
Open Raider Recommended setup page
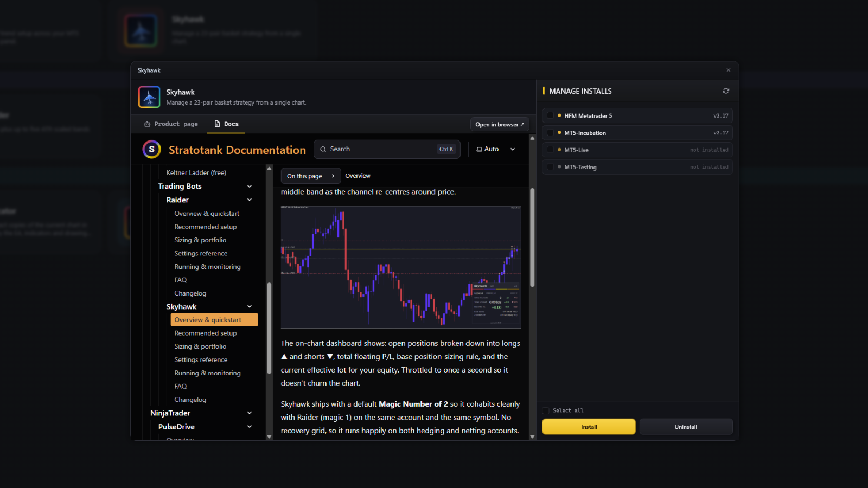(x=206, y=227)
